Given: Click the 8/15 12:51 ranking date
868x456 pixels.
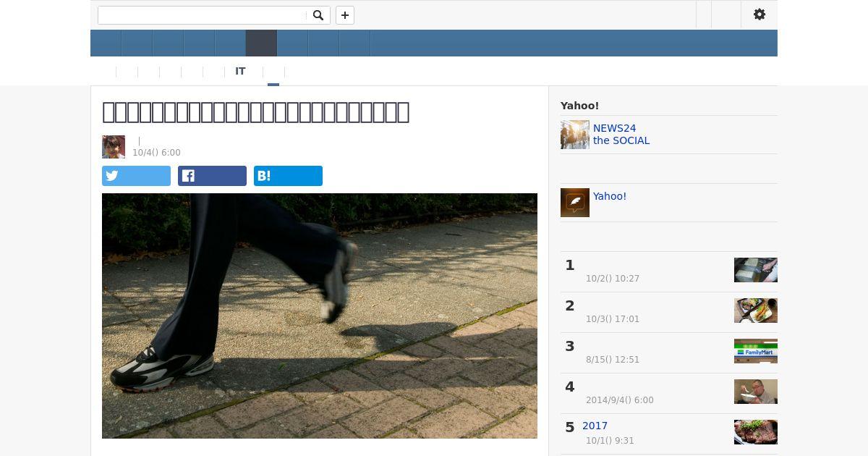Looking at the screenshot, I should (613, 360).
